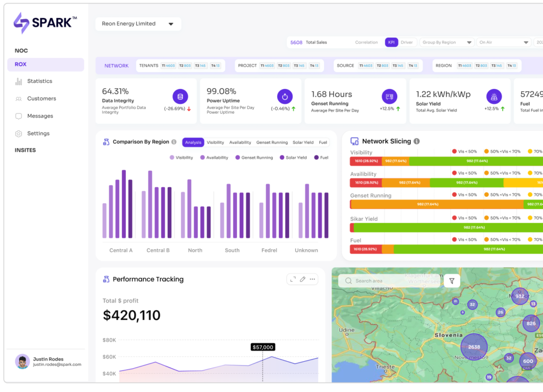Click the Statistics bar chart icon in sidebar
This screenshot has height=392, width=543.
19,82
